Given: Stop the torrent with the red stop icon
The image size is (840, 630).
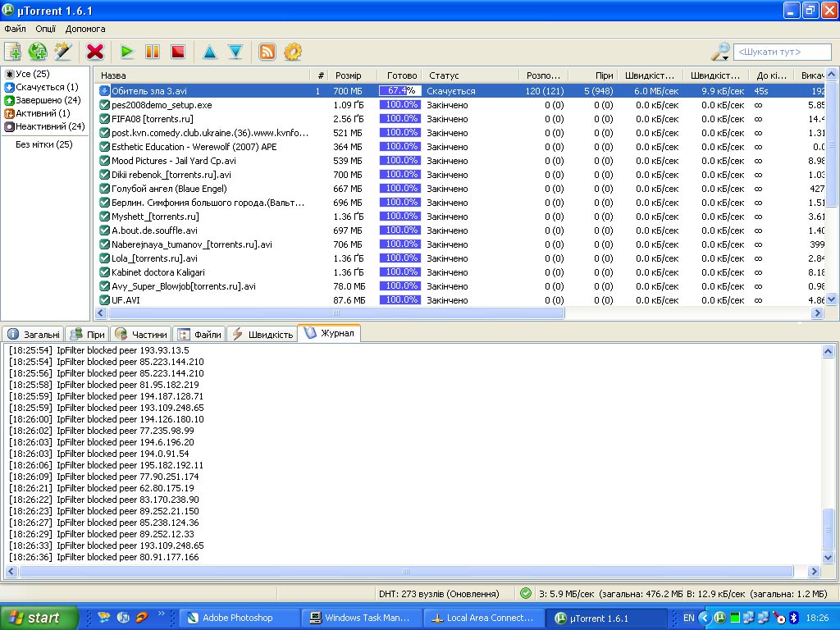Looking at the screenshot, I should pyautogui.click(x=177, y=52).
